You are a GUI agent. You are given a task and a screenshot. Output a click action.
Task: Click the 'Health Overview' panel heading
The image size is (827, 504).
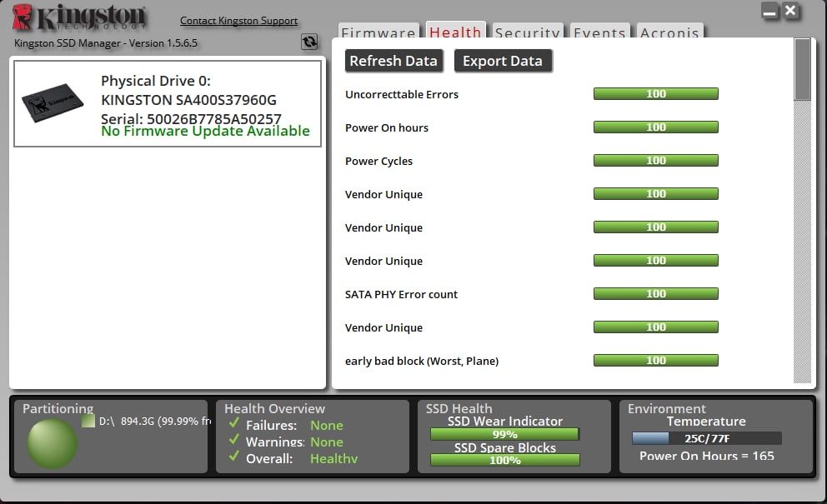pos(275,408)
